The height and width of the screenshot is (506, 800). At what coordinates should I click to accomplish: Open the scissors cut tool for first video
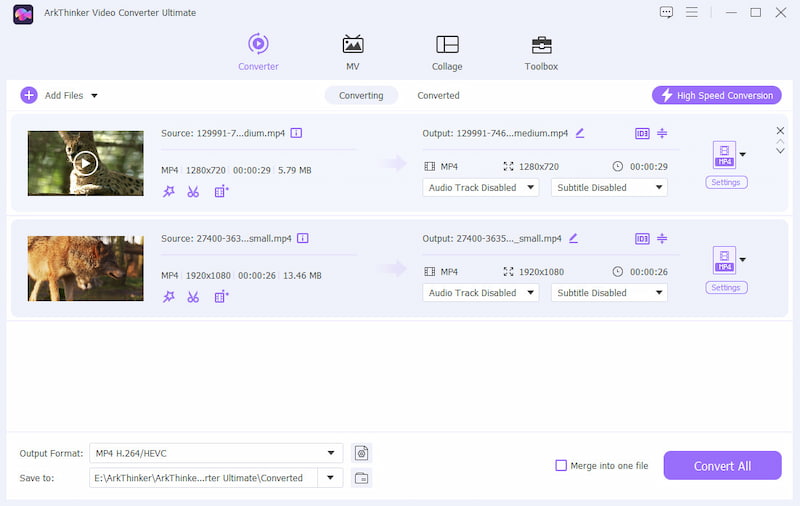point(193,192)
